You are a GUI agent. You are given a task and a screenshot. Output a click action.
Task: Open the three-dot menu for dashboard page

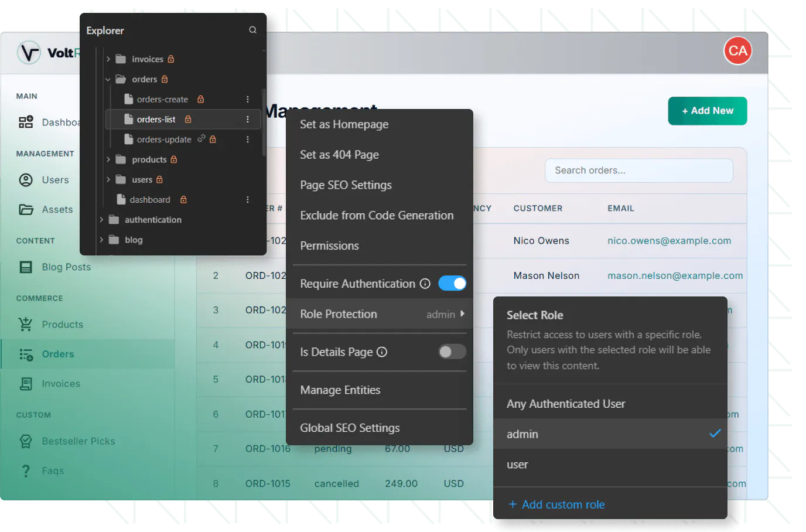pos(248,200)
